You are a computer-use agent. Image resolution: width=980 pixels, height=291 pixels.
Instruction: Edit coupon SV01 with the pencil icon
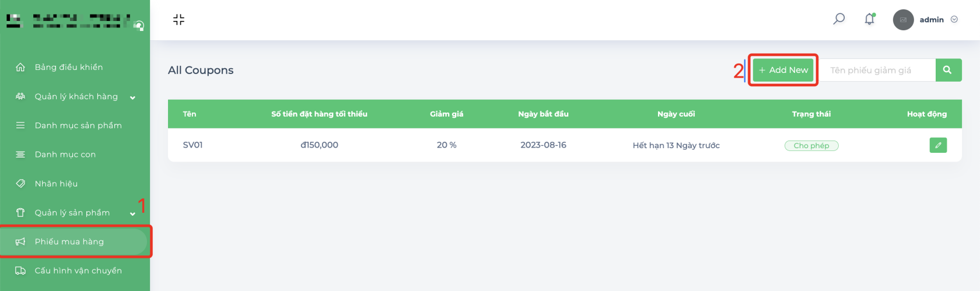pos(938,145)
